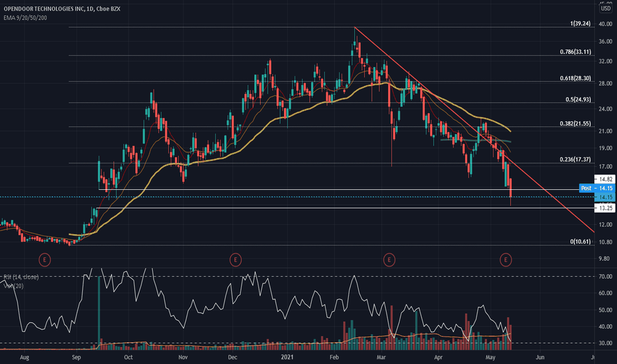Click the Sep label on time axis
The width and height of the screenshot is (617, 364).
click(x=76, y=357)
